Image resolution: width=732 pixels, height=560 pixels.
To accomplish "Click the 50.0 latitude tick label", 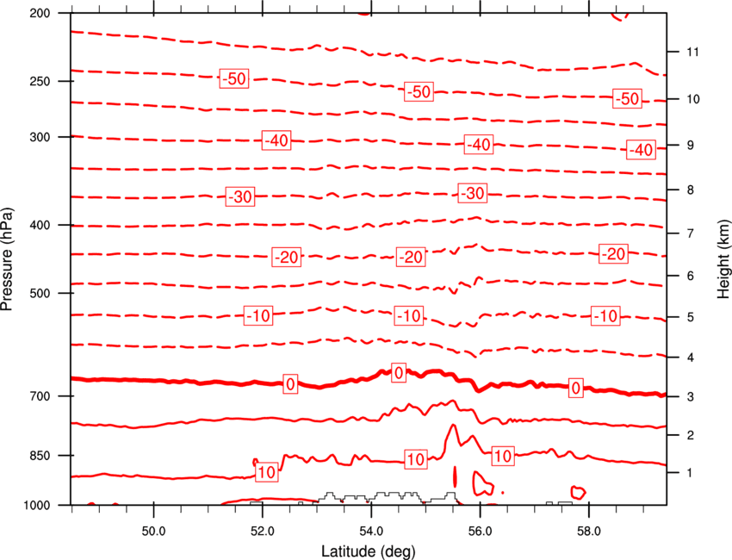I will [x=153, y=532].
